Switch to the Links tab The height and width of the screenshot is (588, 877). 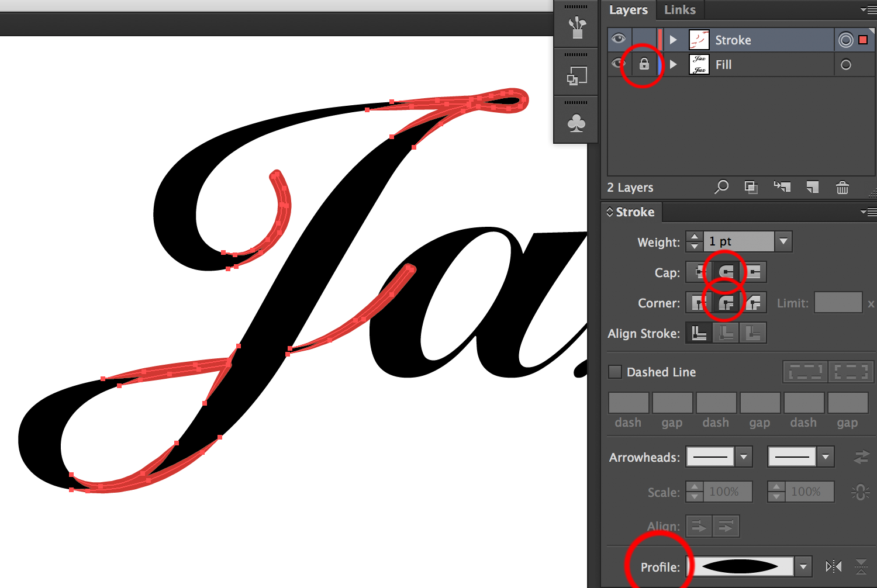(x=680, y=10)
